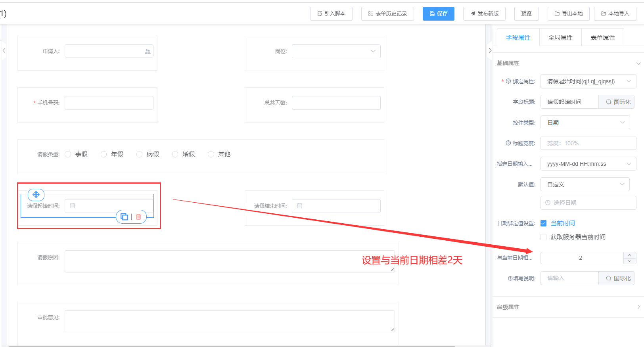Switch to the 全局属性 tab
Screen dimensions: 644x347
(x=560, y=38)
